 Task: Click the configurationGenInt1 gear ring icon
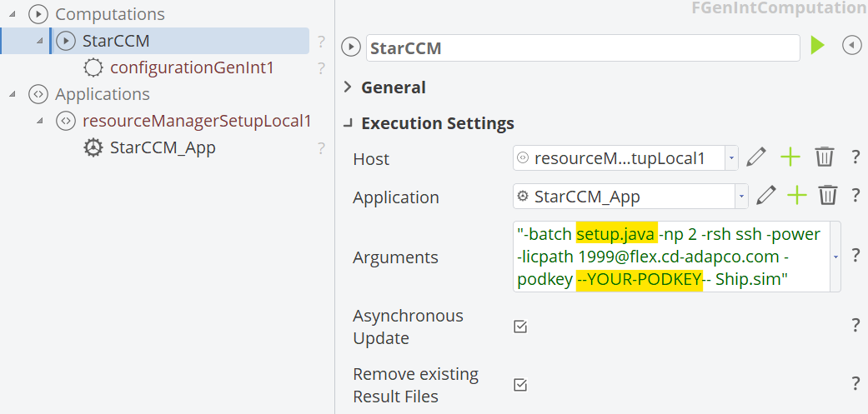[x=93, y=68]
